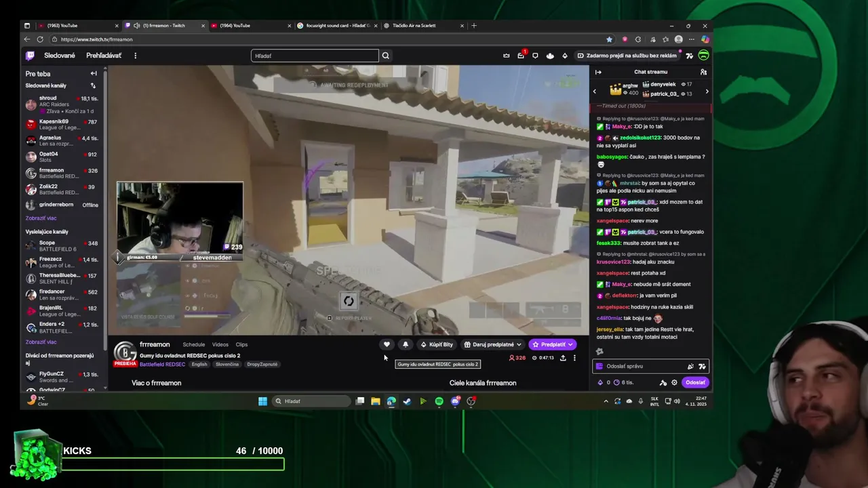This screenshot has height=488, width=868.
Task: Open the Twitch more-options dots menu
Action: [x=135, y=56]
